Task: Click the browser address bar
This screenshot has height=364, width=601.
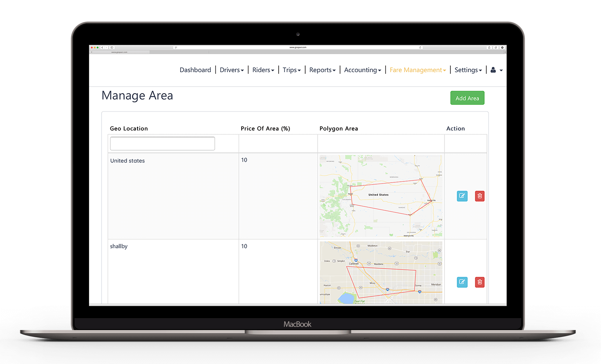Action: (298, 47)
